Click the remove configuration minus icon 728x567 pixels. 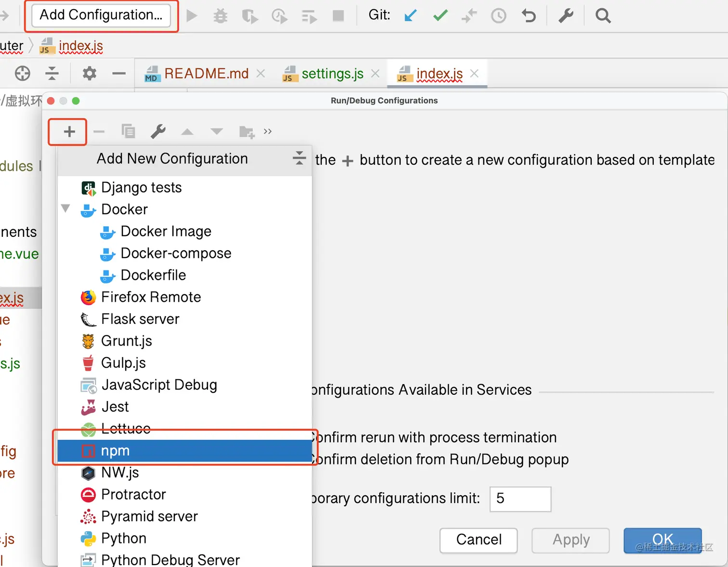(x=99, y=132)
